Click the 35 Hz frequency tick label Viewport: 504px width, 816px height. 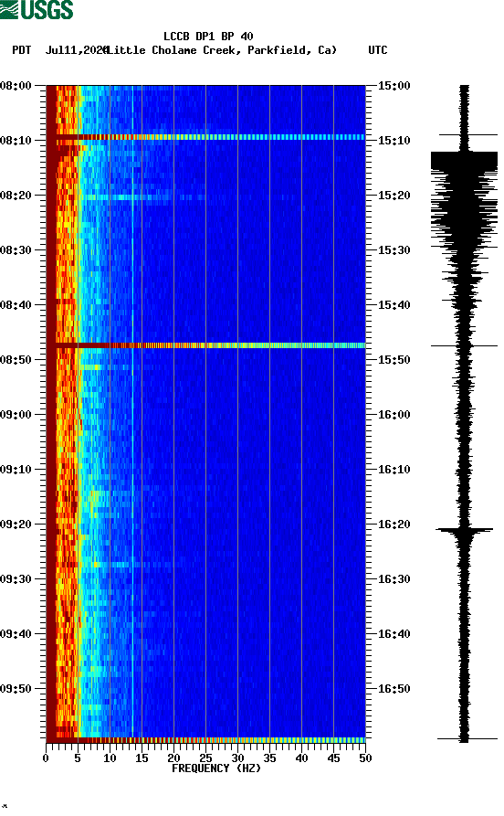pos(269,758)
